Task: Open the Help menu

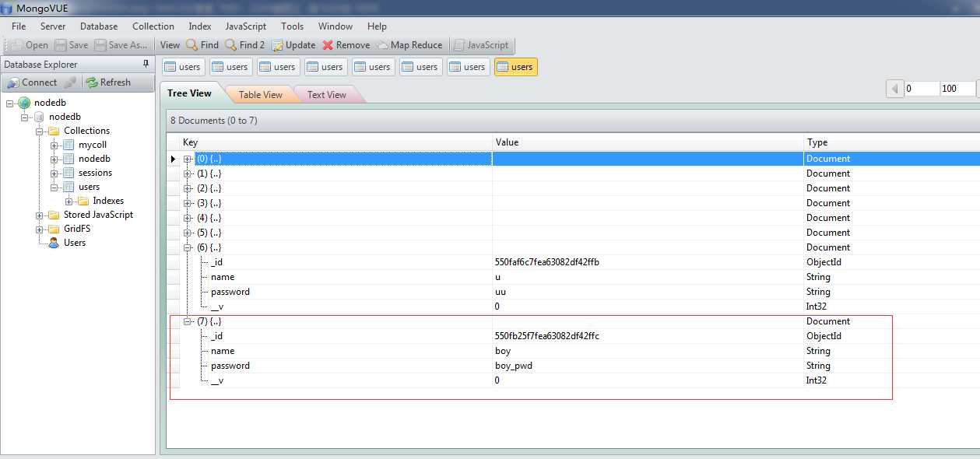Action: (x=377, y=26)
